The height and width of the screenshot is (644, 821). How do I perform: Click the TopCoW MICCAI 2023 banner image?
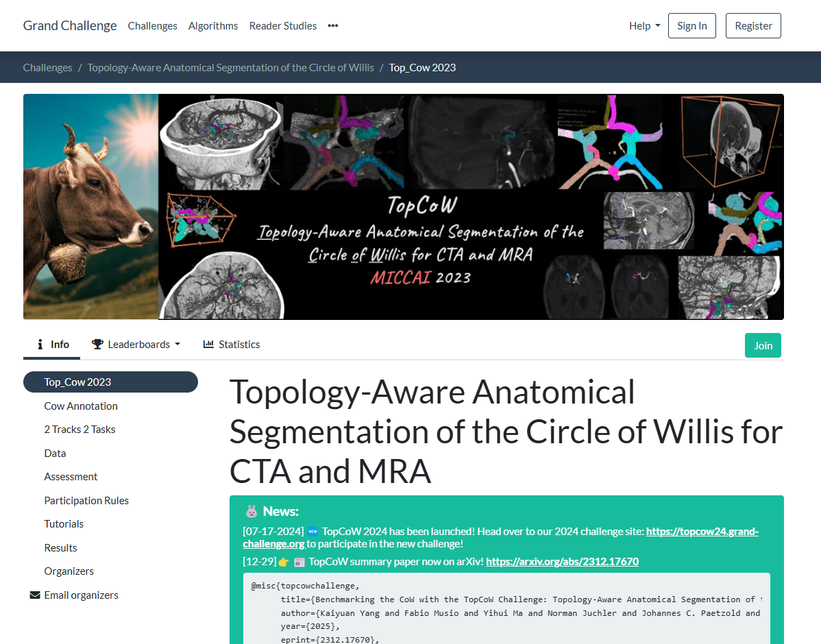tap(403, 207)
